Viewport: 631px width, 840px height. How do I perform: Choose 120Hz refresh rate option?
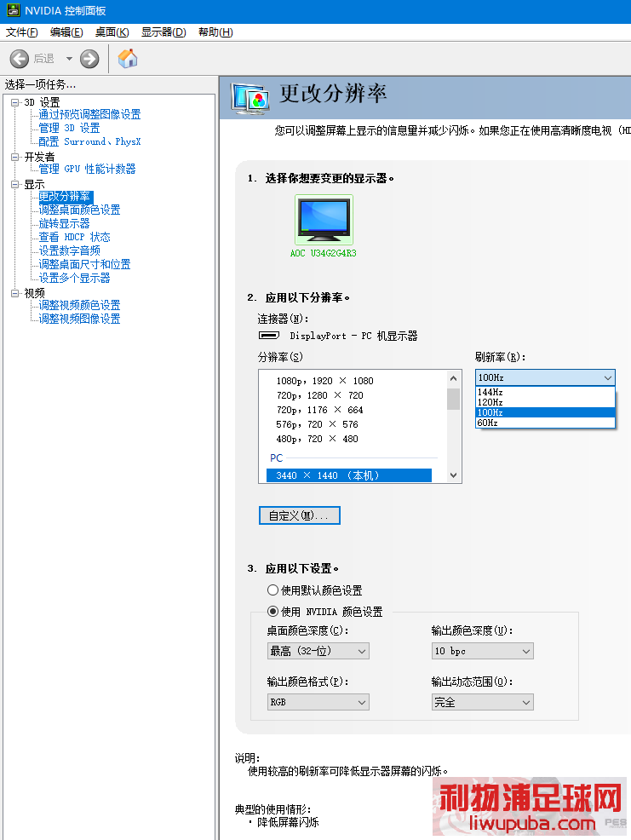tap(545, 402)
